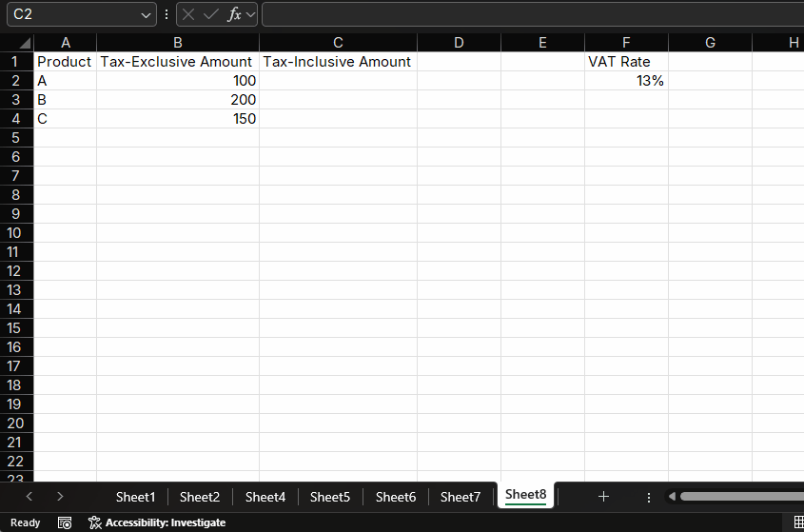Select row 2 header
The width and height of the screenshot is (804, 532).
[x=16, y=81]
